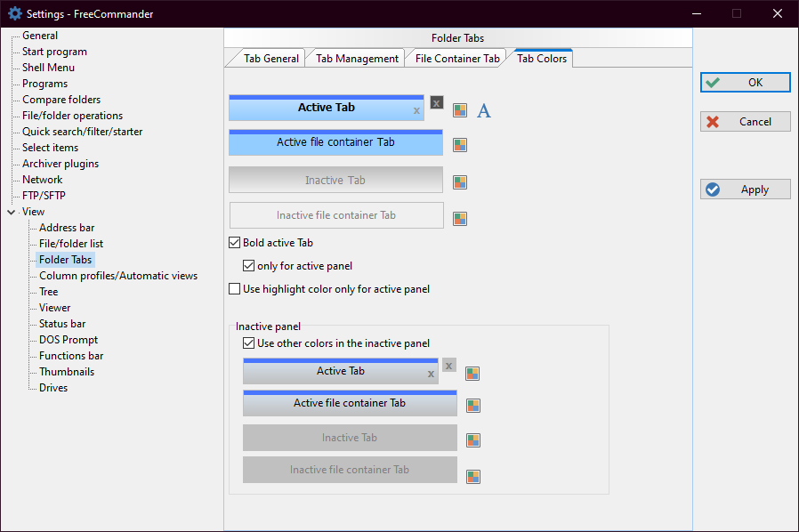Viewport: 799px width, 532px height.
Task: Select Column profiles/Automatic views in tree
Action: (118, 276)
